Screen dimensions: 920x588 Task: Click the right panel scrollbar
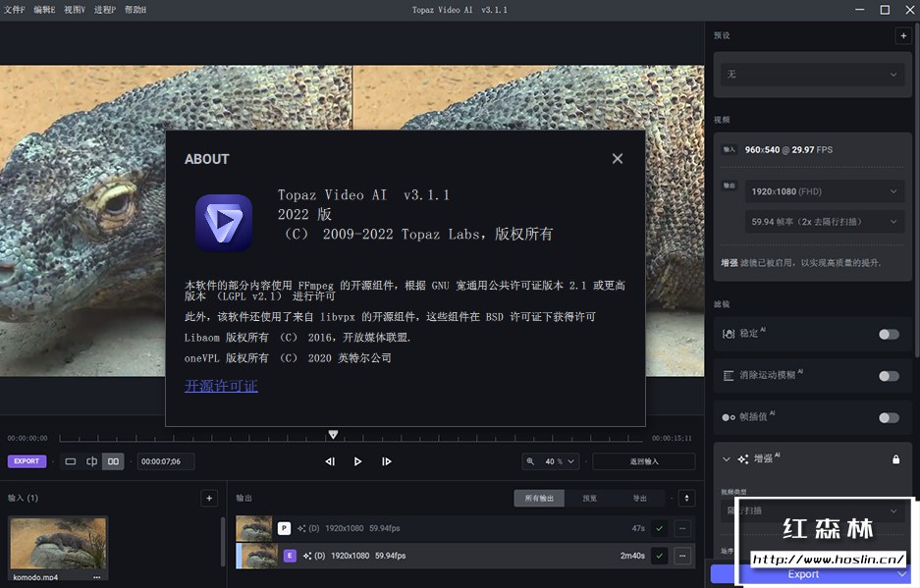point(916,189)
